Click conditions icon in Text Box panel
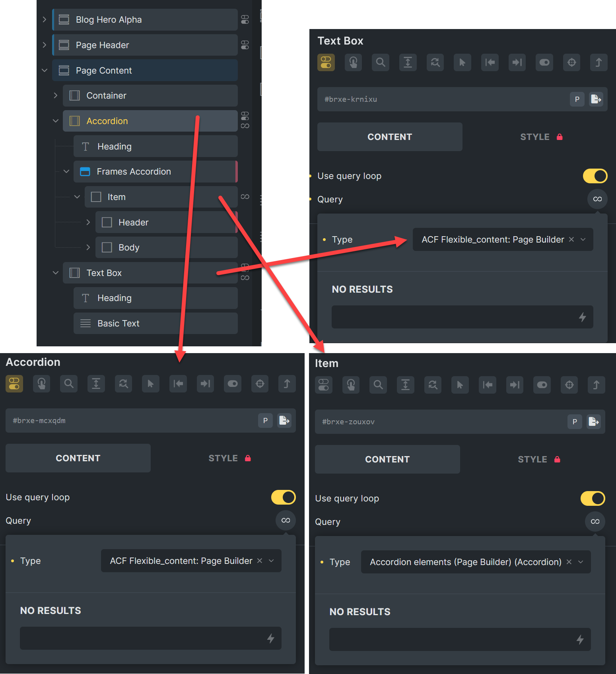The image size is (616, 674). point(326,62)
